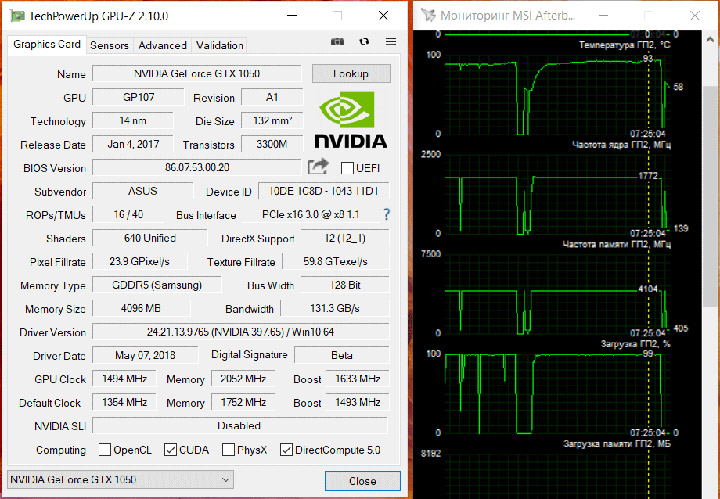Switch to the Advanced tab
The image size is (720, 499).
tap(162, 45)
